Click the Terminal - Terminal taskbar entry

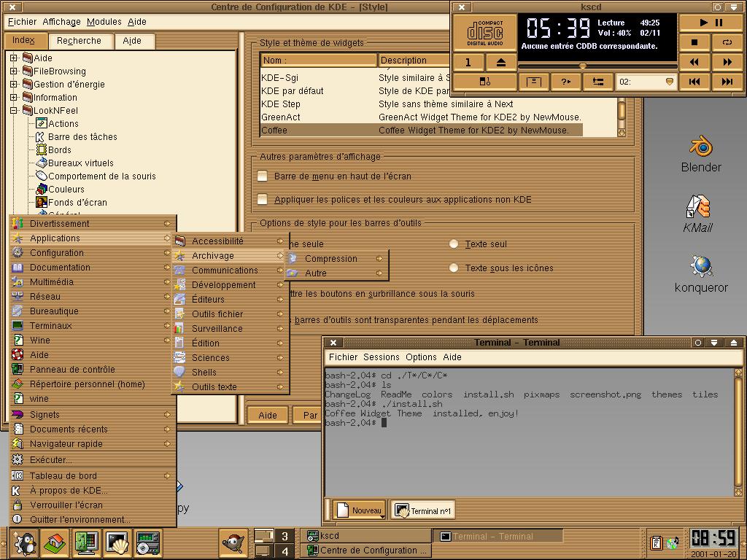click(498, 536)
